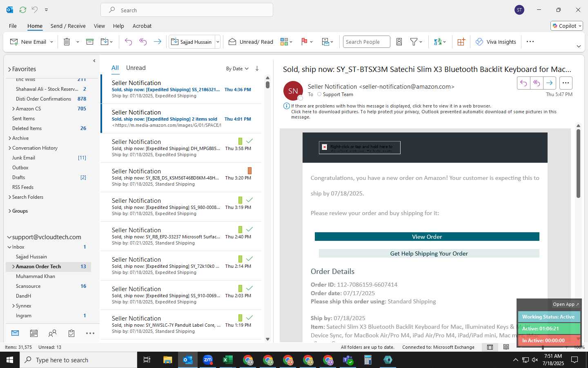Open more commands ellipsis in ribbon
Screen dimensions: 588x368
530,42
